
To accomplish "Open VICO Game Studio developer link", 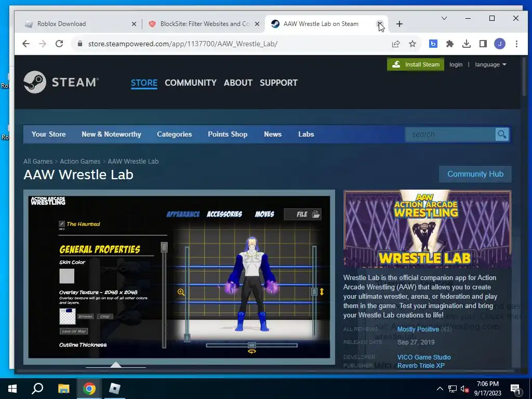I will (424, 357).
